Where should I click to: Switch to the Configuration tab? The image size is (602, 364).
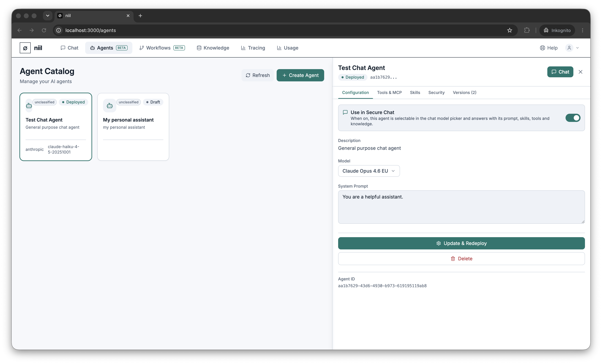pyautogui.click(x=355, y=92)
